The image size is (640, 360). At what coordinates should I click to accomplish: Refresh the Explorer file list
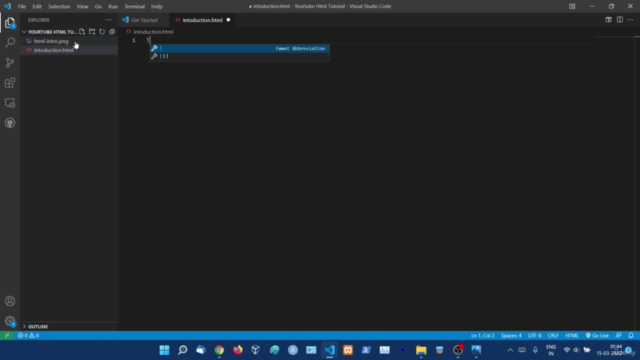coord(102,32)
